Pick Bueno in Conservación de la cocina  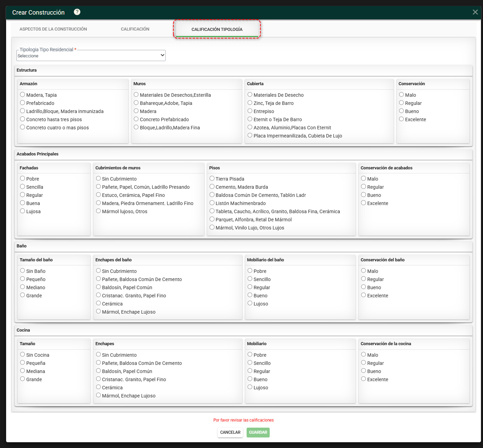point(363,371)
